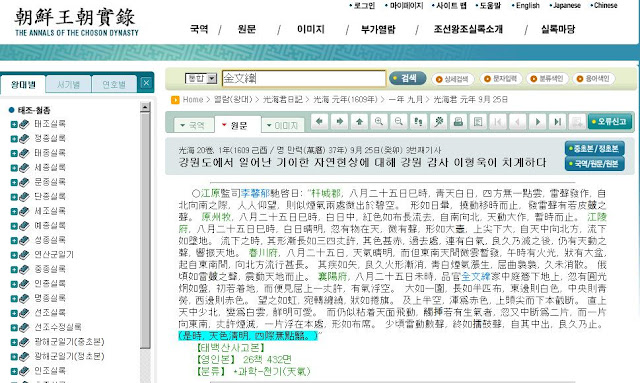Viewport: 640px width, 383px height.
Task: Print the article with the printer icon
Action: click(458, 122)
